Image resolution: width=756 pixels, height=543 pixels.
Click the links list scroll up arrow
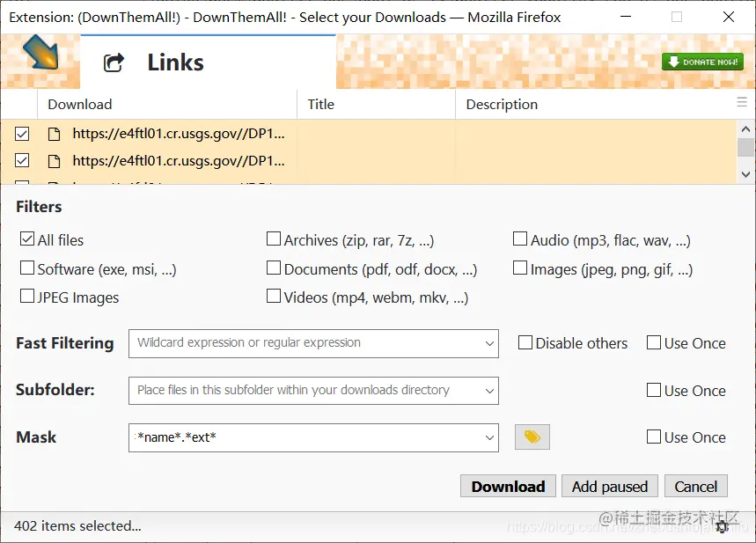(x=745, y=128)
